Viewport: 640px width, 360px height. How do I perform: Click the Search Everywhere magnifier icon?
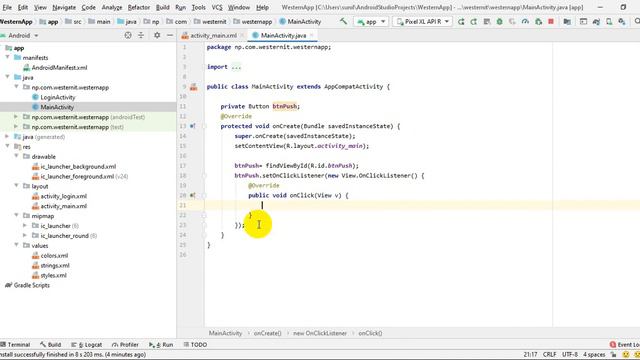[x=637, y=22]
